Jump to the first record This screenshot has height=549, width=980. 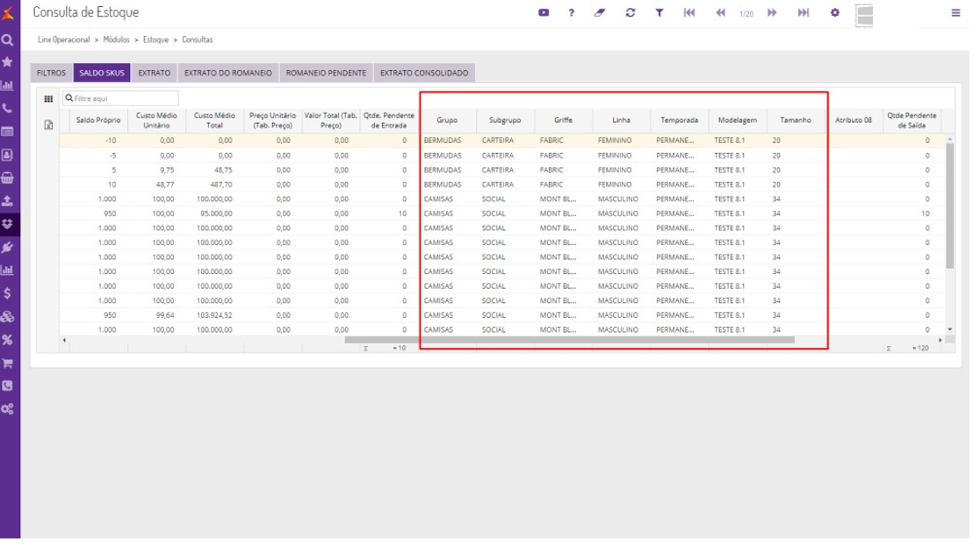pos(689,13)
